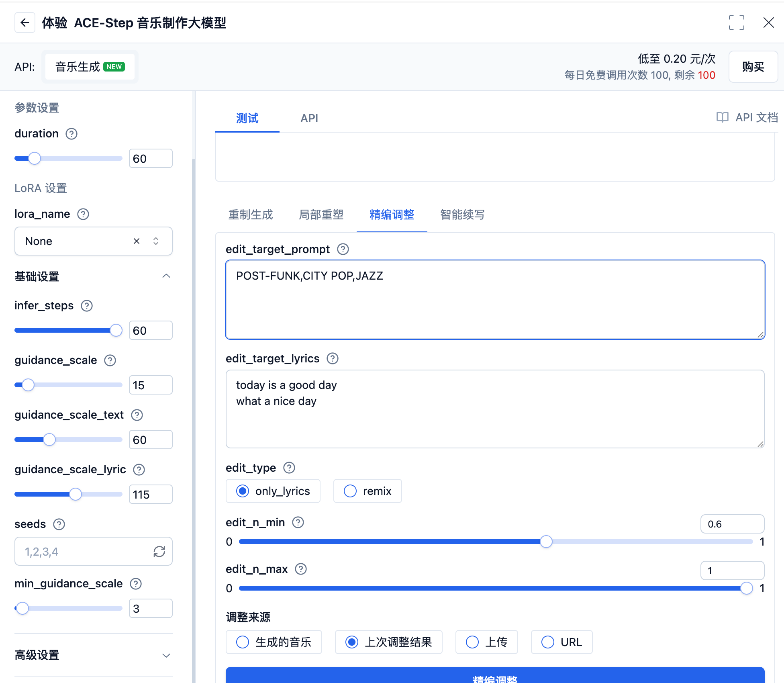784x683 pixels.
Task: Click help icon beside edit_target_prompt
Action: (343, 249)
